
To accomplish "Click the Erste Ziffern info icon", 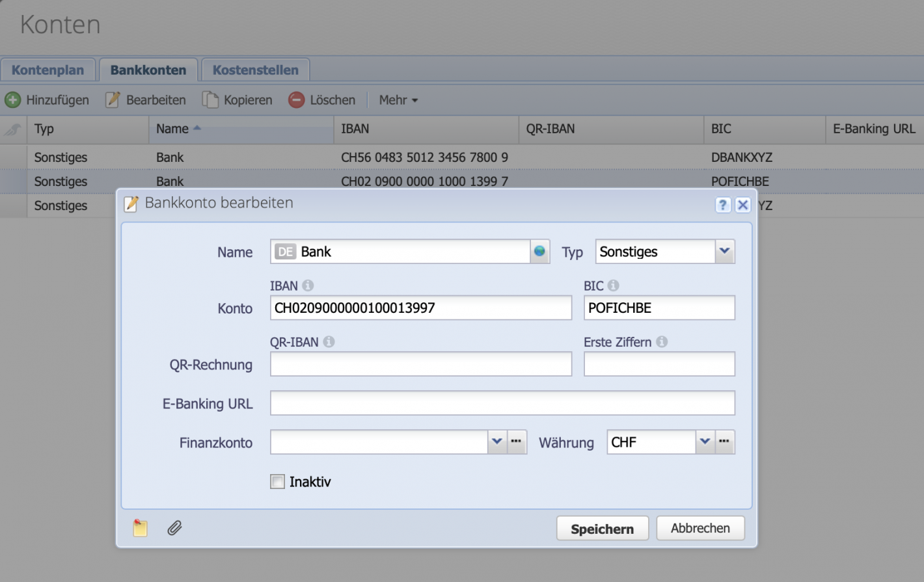I will pos(662,341).
